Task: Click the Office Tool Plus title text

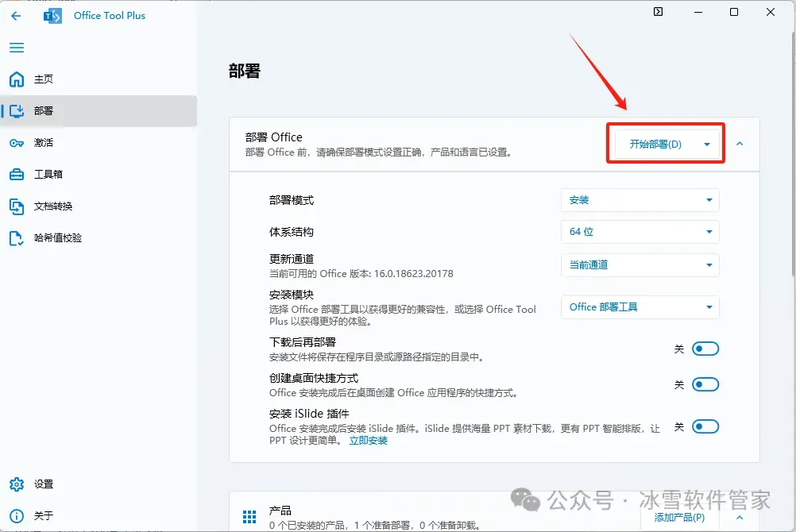Action: coord(110,16)
